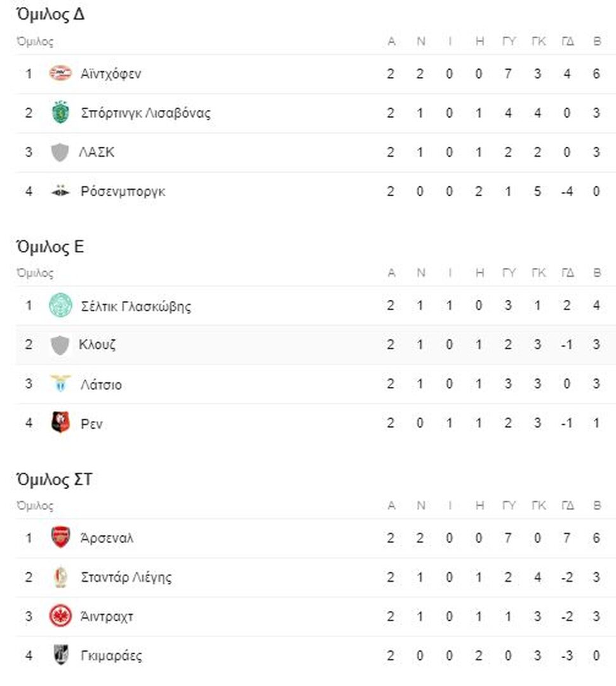Click the PSV Αϊντχόφεν club logo

coord(60,74)
